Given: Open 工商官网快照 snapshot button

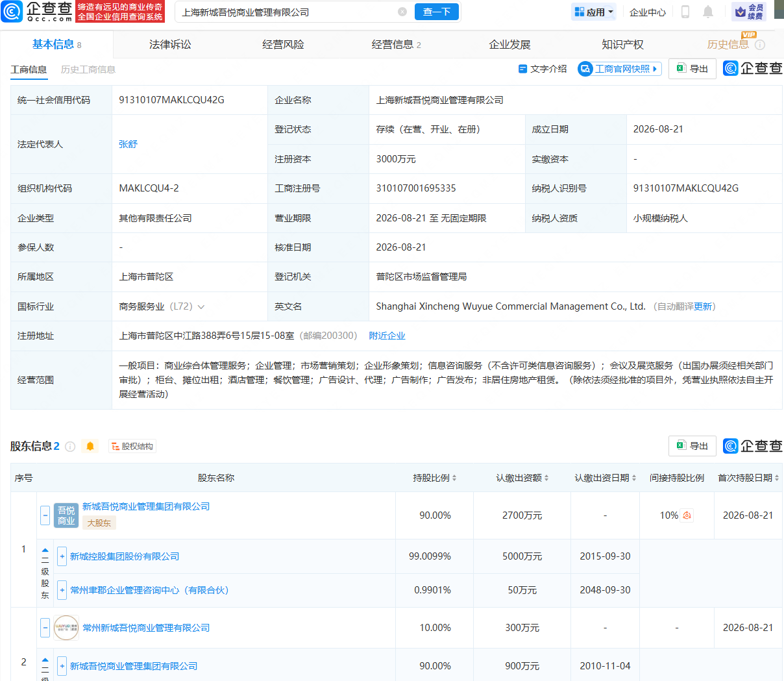Looking at the screenshot, I should pyautogui.click(x=619, y=69).
